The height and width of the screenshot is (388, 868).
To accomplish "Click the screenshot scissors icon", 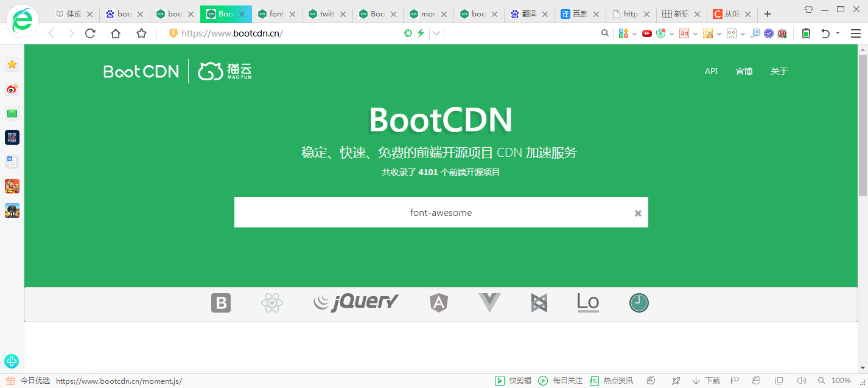I will coord(708,34).
